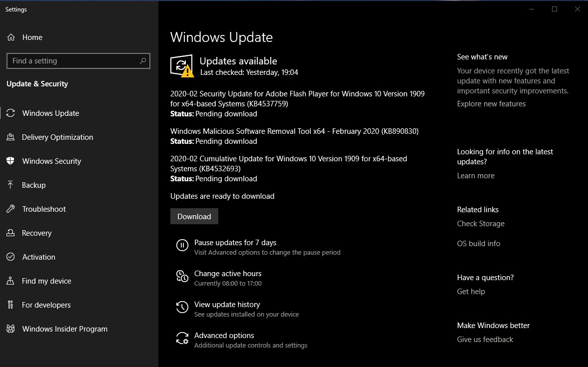
Task: Focus the Find a setting search box
Action: [72, 61]
